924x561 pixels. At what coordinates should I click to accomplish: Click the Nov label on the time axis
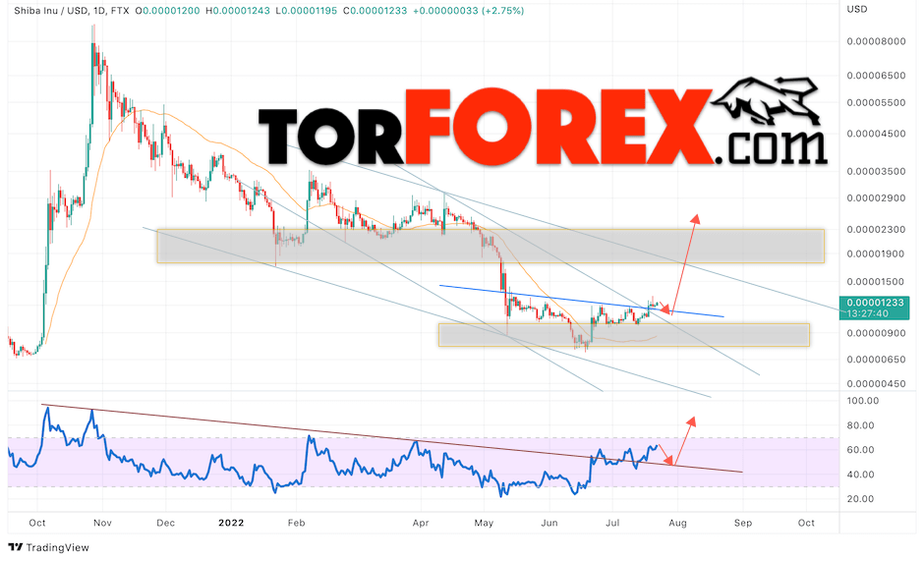[x=102, y=523]
